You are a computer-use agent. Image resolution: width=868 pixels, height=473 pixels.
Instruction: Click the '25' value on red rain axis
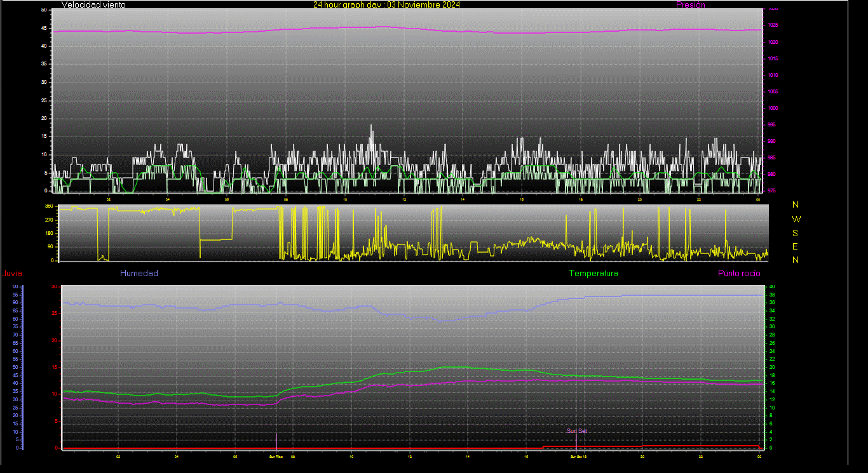(x=55, y=314)
